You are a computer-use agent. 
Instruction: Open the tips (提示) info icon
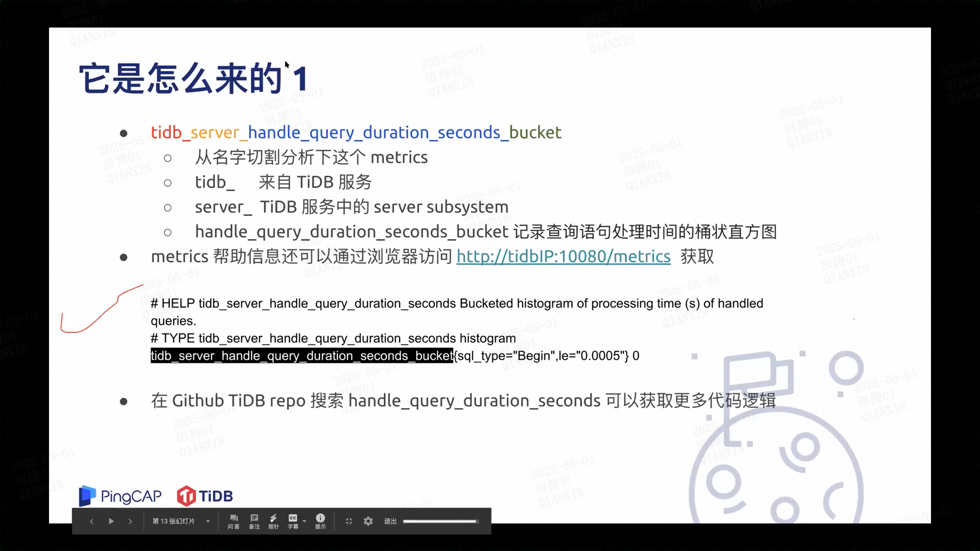(320, 521)
